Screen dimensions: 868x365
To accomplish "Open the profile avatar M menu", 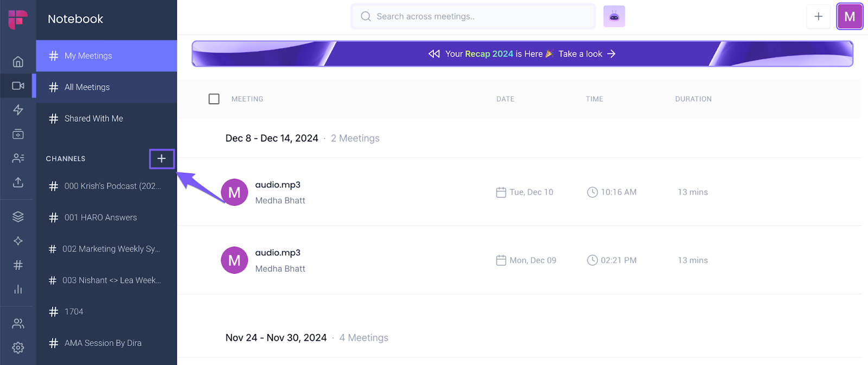I will 849,17.
